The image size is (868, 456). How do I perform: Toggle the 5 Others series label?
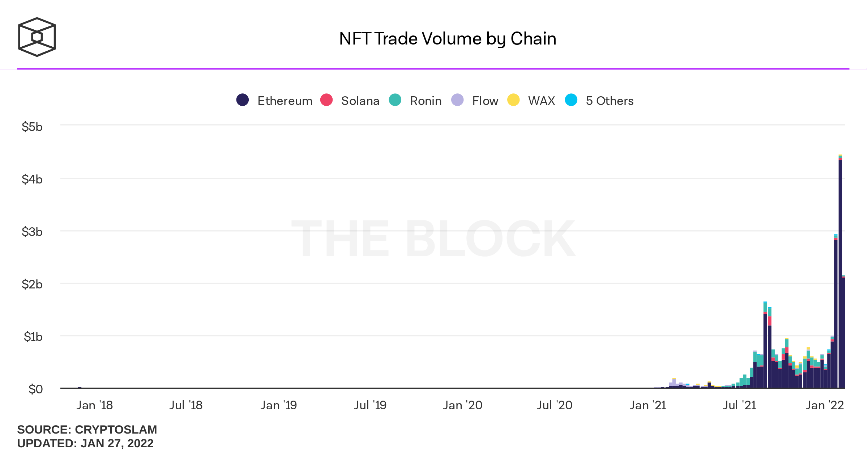[x=610, y=101]
